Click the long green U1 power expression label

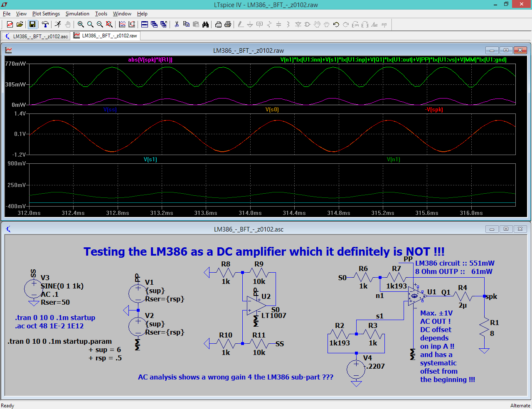pos(394,60)
